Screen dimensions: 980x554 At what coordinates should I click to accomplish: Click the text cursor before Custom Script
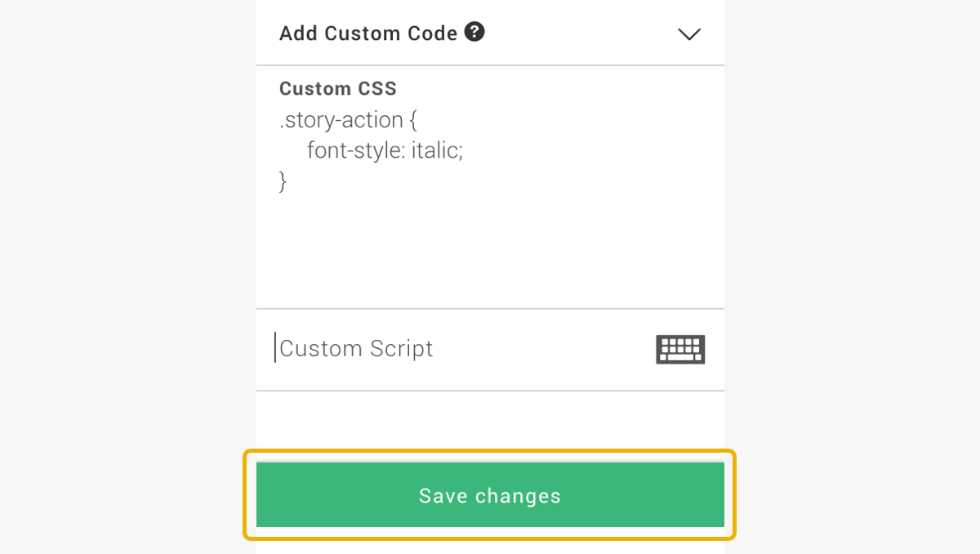(x=275, y=347)
